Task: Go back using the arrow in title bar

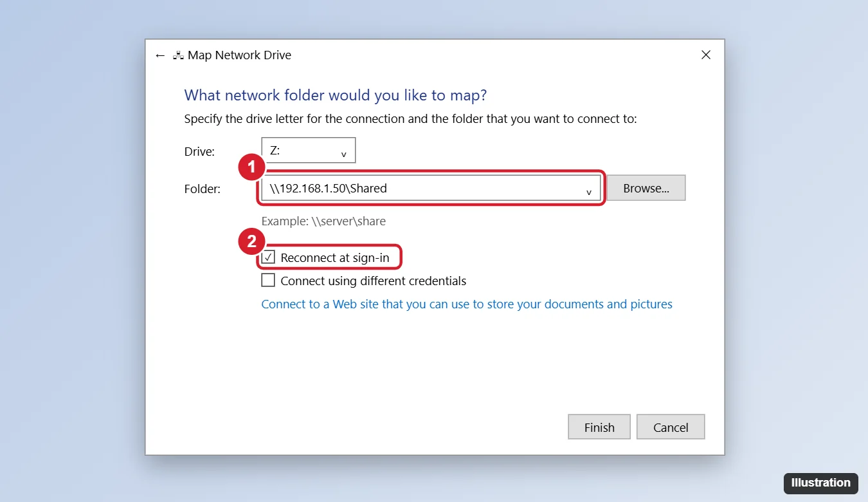Action: coord(160,55)
